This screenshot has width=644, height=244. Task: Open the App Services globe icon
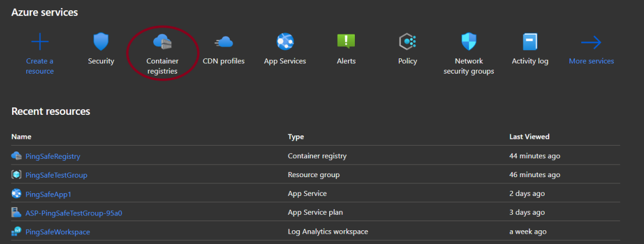pos(285,42)
